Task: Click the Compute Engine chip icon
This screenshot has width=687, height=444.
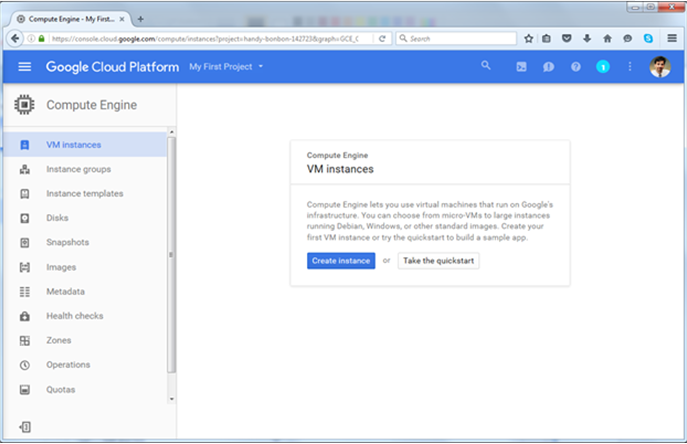Action: [x=24, y=105]
